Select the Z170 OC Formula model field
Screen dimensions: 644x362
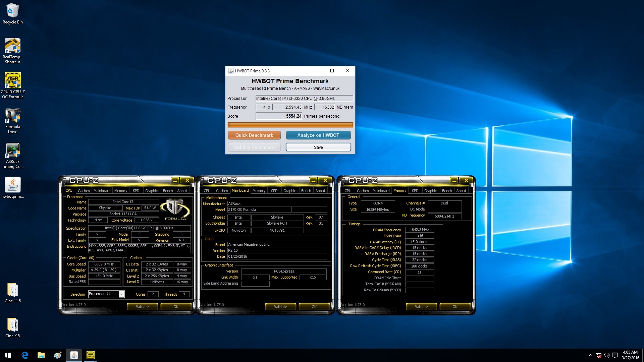(x=259, y=209)
